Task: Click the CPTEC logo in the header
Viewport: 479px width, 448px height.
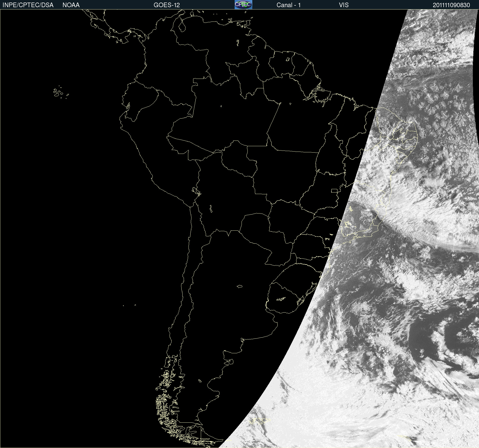Action: [x=243, y=5]
